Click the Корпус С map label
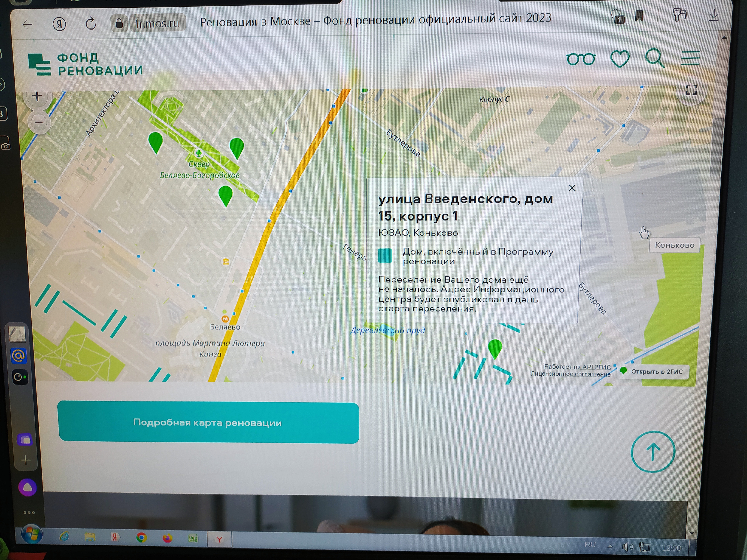This screenshot has height=560, width=747. click(494, 99)
